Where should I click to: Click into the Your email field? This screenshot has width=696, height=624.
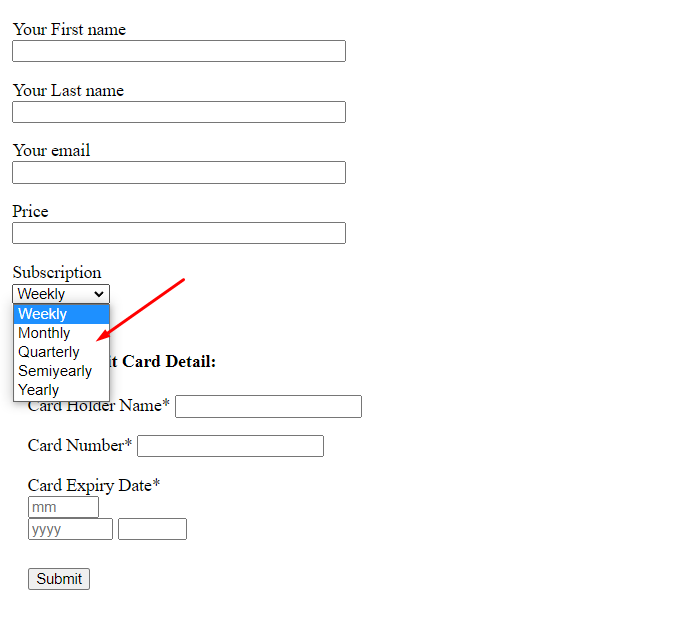coord(179,172)
